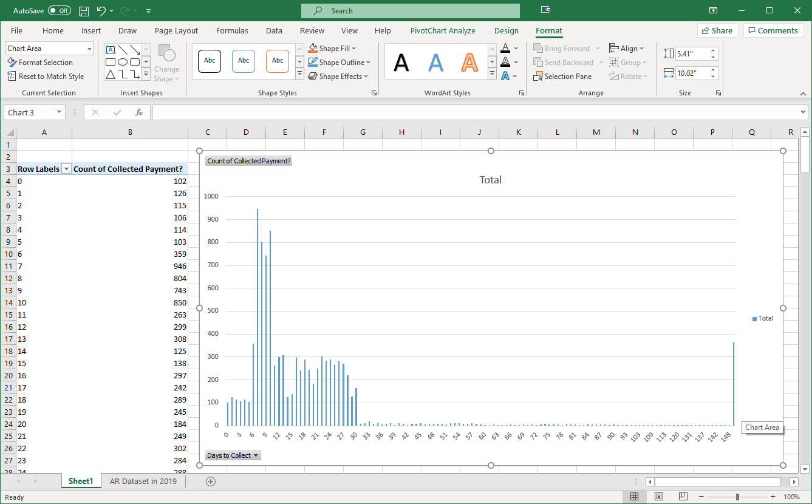This screenshot has width=812, height=504.
Task: Apply the orange outlined Abc shape style
Action: point(278,61)
